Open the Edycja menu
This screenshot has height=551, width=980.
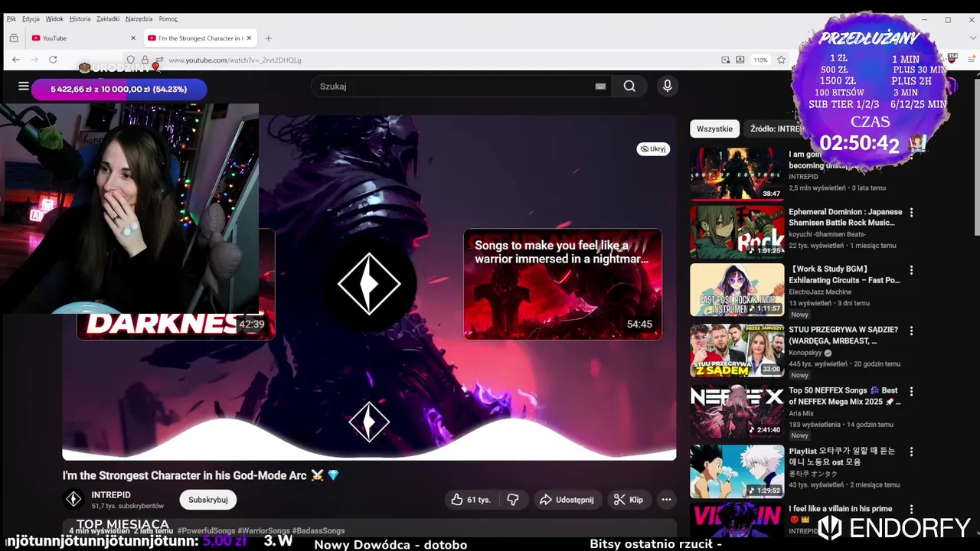pyautogui.click(x=31, y=19)
